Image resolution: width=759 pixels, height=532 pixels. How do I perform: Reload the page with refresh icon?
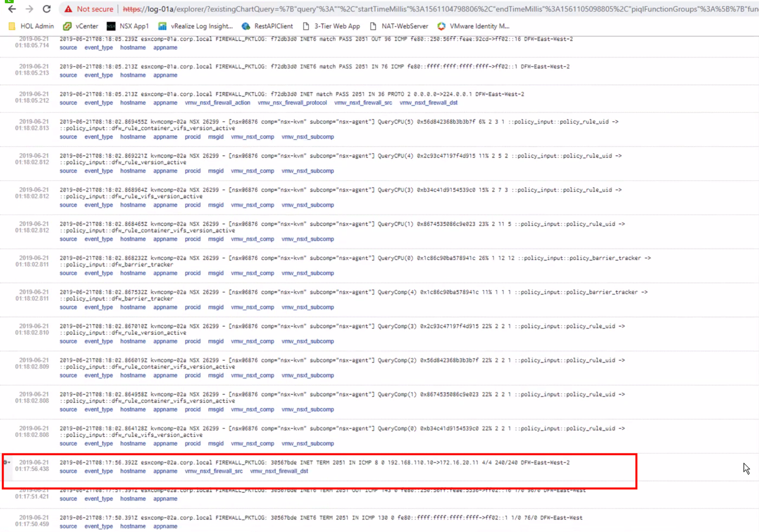[x=47, y=9]
